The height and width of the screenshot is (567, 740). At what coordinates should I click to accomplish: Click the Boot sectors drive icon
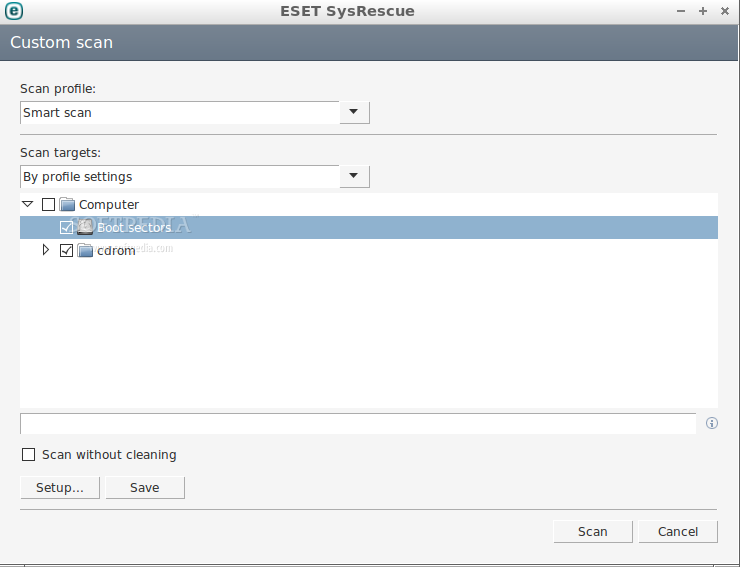85,227
